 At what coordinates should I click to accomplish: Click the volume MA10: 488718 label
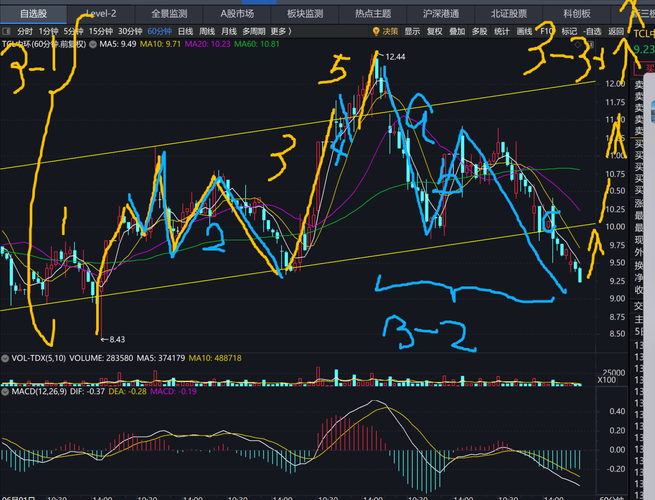(x=215, y=358)
